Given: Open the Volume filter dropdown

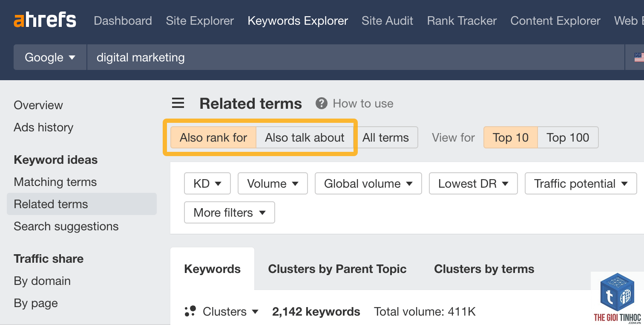Looking at the screenshot, I should 273,183.
